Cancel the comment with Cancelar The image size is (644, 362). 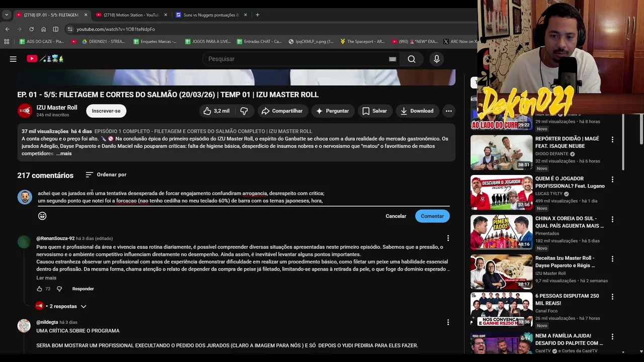click(396, 216)
